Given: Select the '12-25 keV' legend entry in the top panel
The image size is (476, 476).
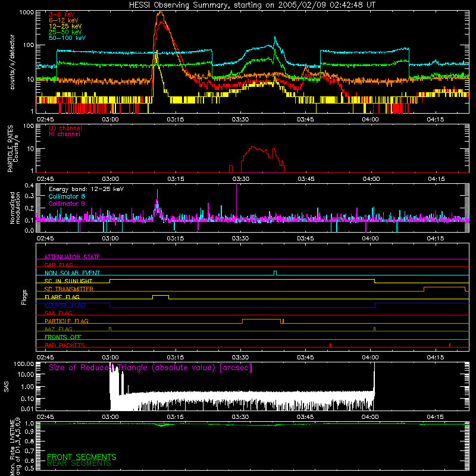Looking at the screenshot, I should [65, 26].
